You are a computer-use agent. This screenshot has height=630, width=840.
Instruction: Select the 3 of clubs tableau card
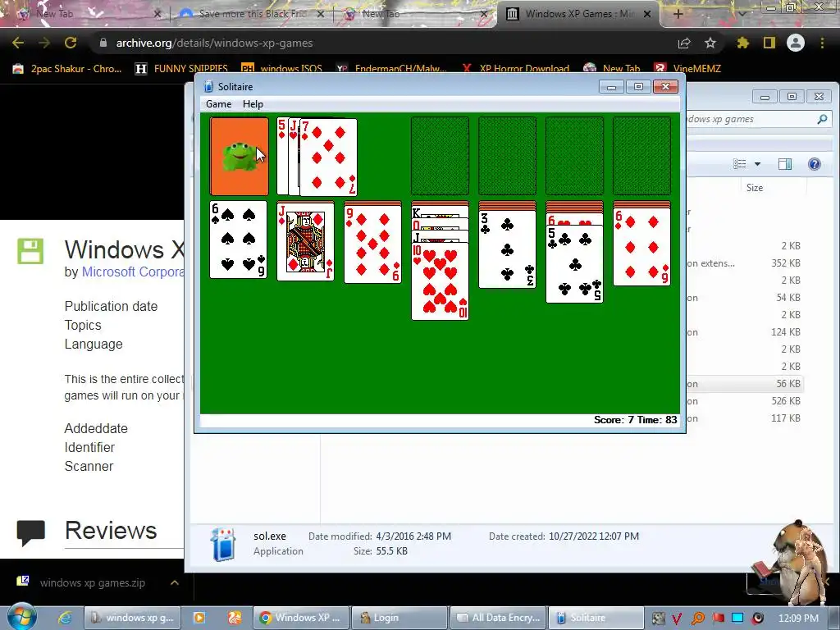click(x=507, y=249)
